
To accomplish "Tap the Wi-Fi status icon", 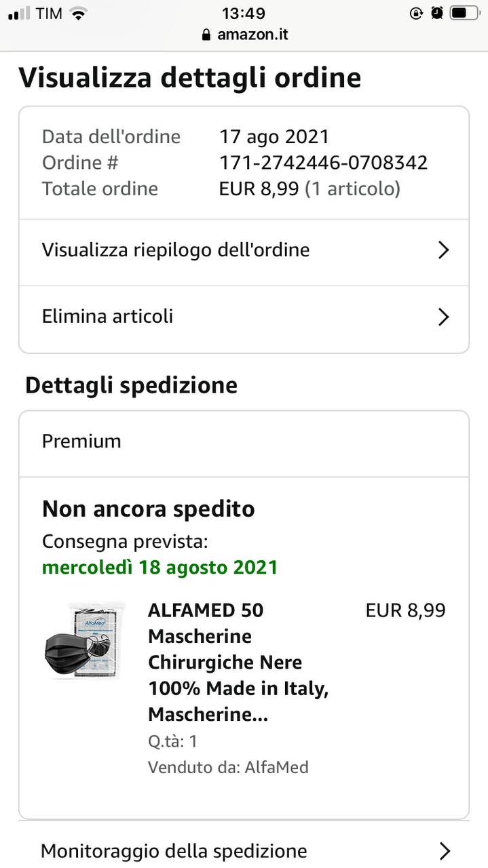I will [x=79, y=13].
